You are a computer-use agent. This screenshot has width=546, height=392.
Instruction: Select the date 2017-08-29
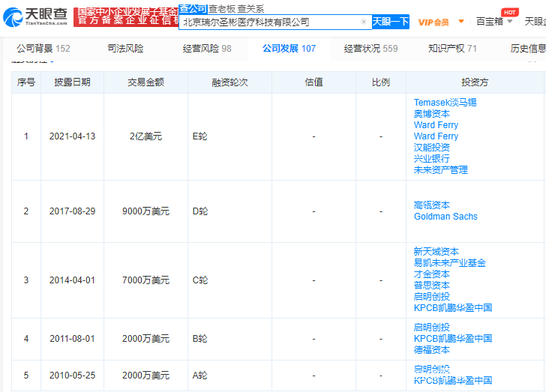tap(73, 211)
